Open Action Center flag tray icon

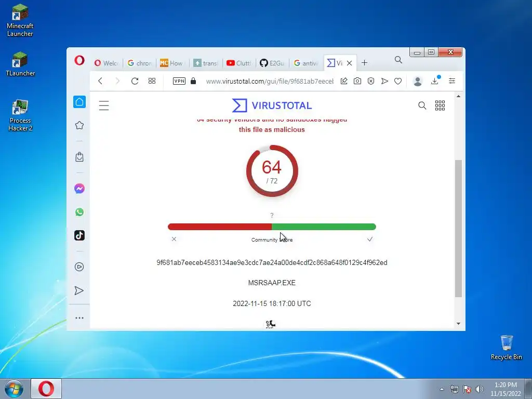[x=467, y=389]
